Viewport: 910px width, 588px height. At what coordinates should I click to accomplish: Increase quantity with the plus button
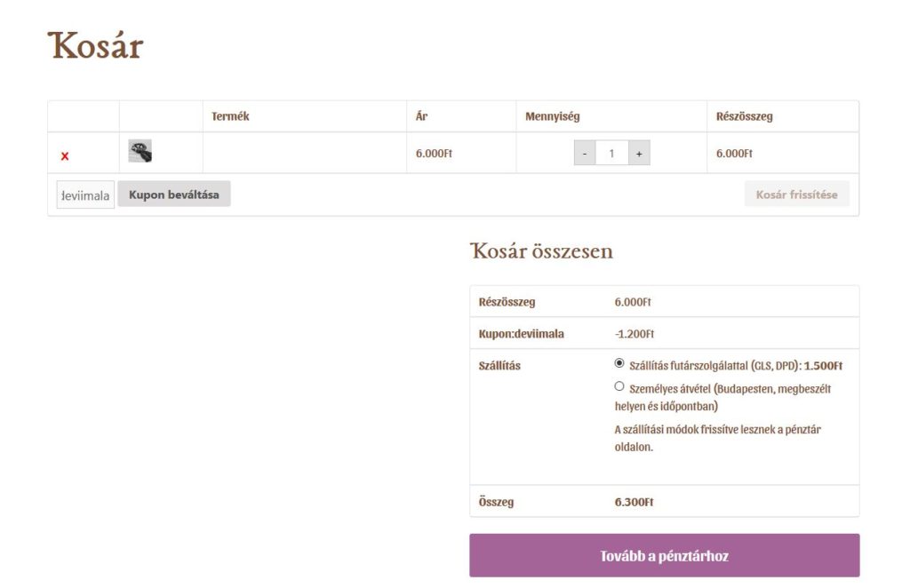pos(639,153)
